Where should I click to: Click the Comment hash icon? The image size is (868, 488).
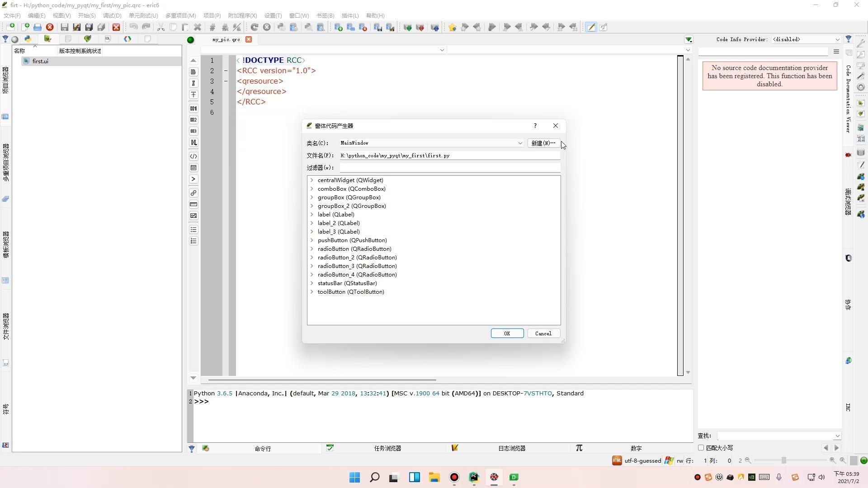click(x=212, y=27)
